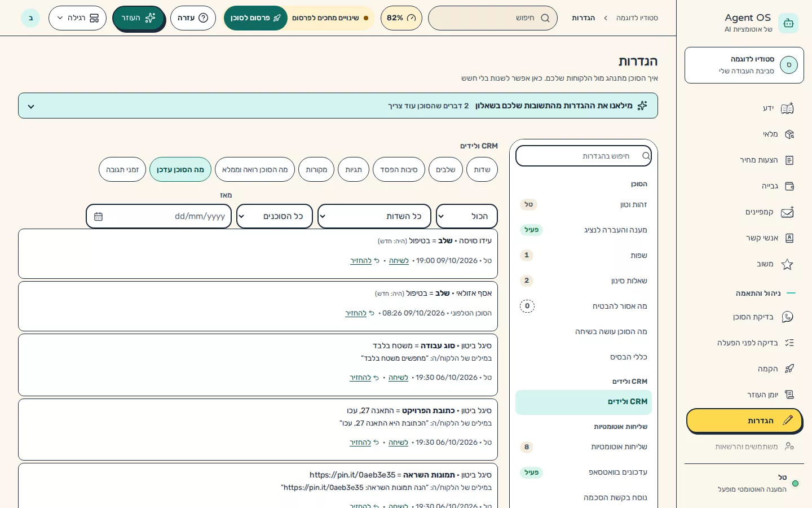Open בדיקת הסוכן chat icon
This screenshot has height=508, width=812.
tap(787, 317)
